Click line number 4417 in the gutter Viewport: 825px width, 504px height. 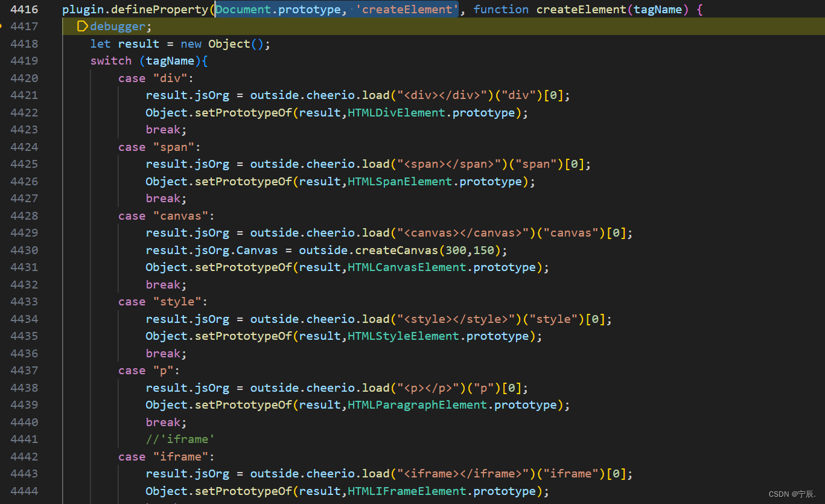click(24, 27)
